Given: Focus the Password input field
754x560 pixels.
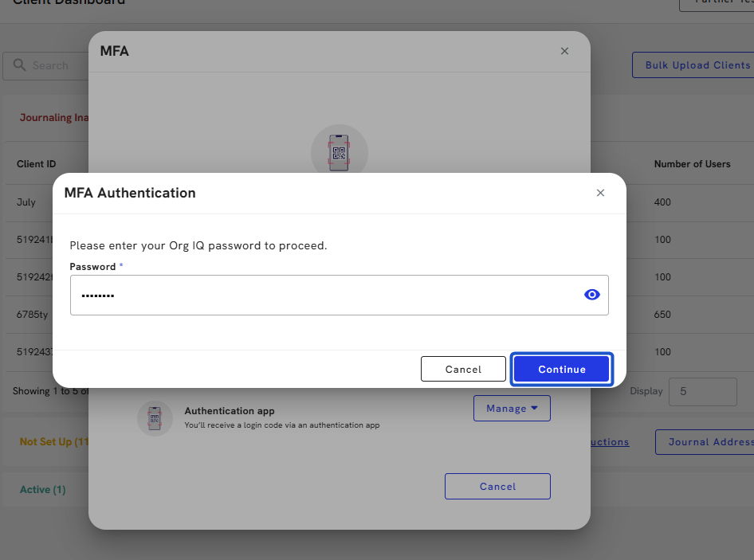Looking at the screenshot, I should 323,295.
